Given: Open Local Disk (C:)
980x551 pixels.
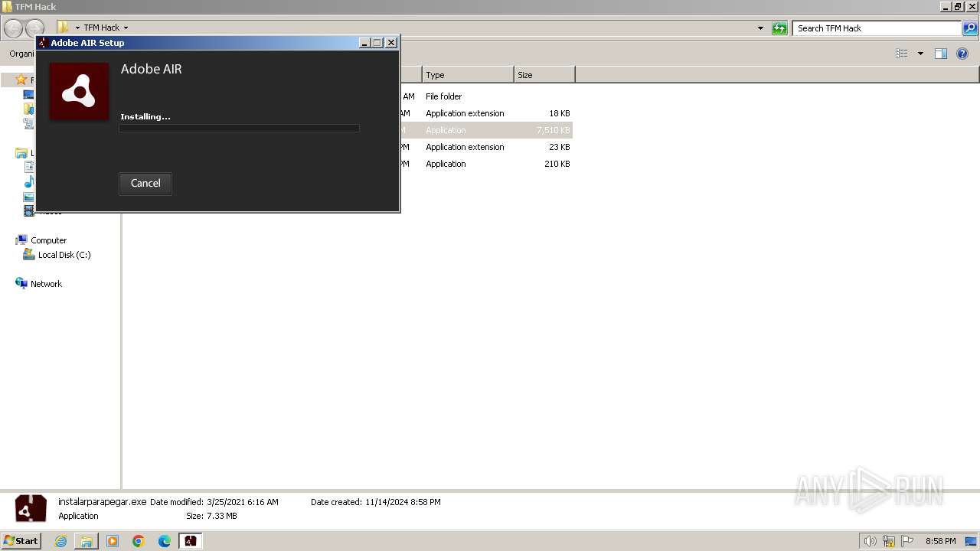Looking at the screenshot, I should 64,255.
